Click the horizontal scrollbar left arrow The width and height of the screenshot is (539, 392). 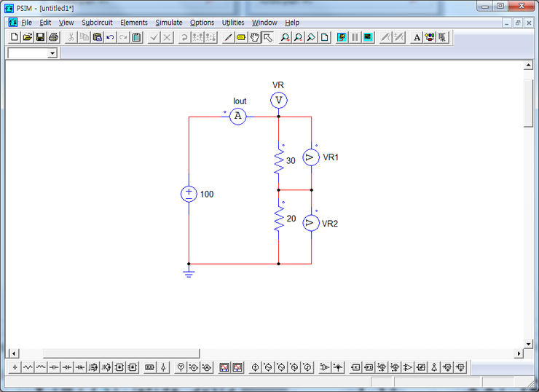click(x=12, y=353)
